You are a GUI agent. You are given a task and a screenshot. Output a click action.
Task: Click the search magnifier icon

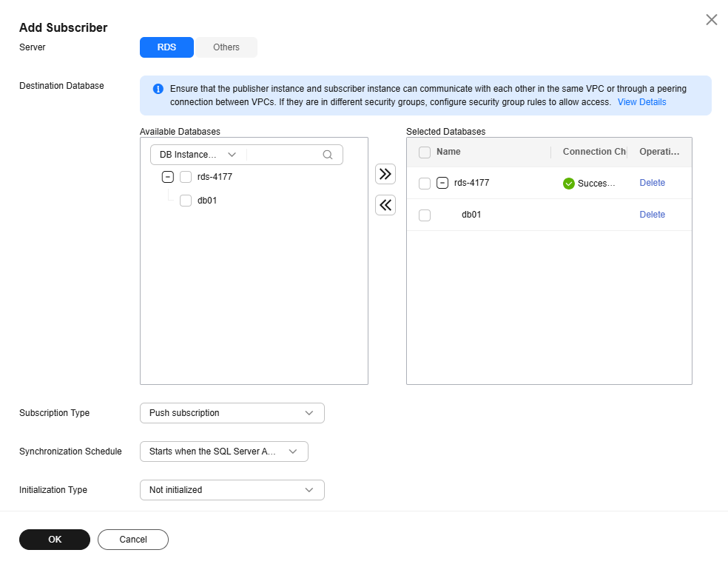[327, 155]
